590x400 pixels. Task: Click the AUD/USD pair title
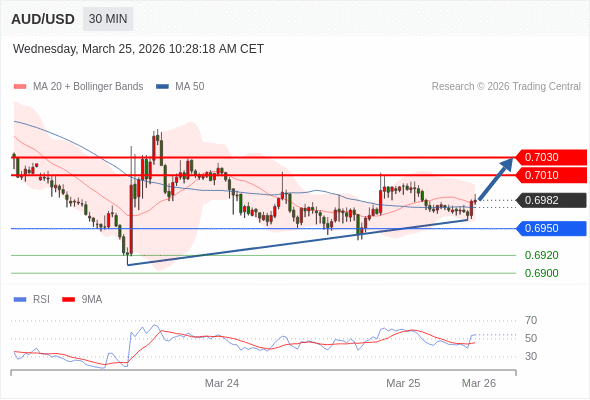(43, 19)
